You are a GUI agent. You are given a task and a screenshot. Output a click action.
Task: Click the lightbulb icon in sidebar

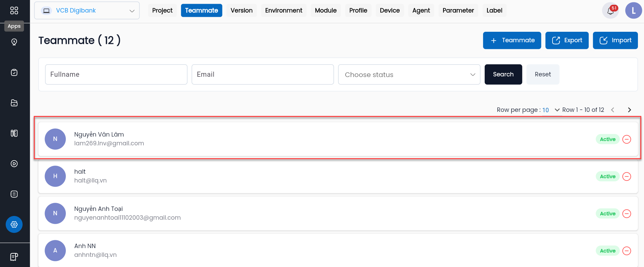pos(14,42)
